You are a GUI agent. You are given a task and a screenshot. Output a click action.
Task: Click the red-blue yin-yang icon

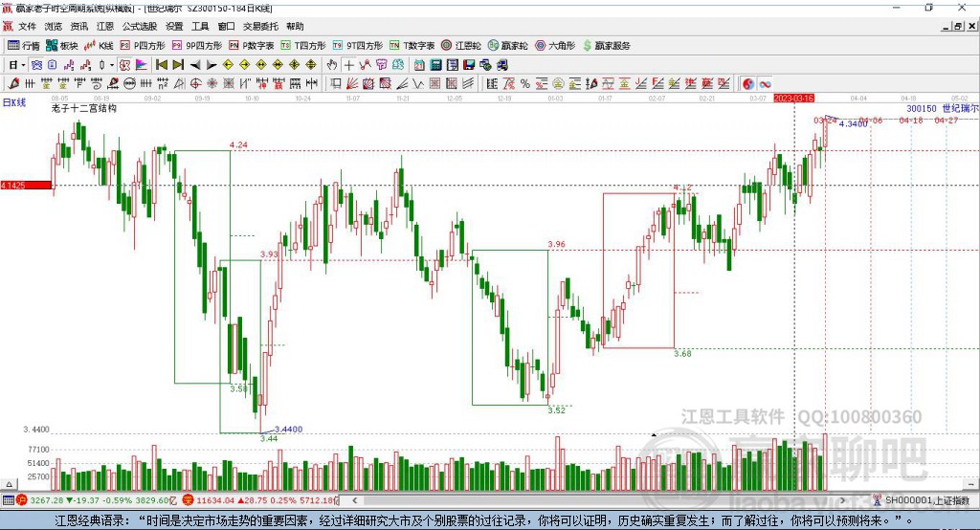point(748,84)
